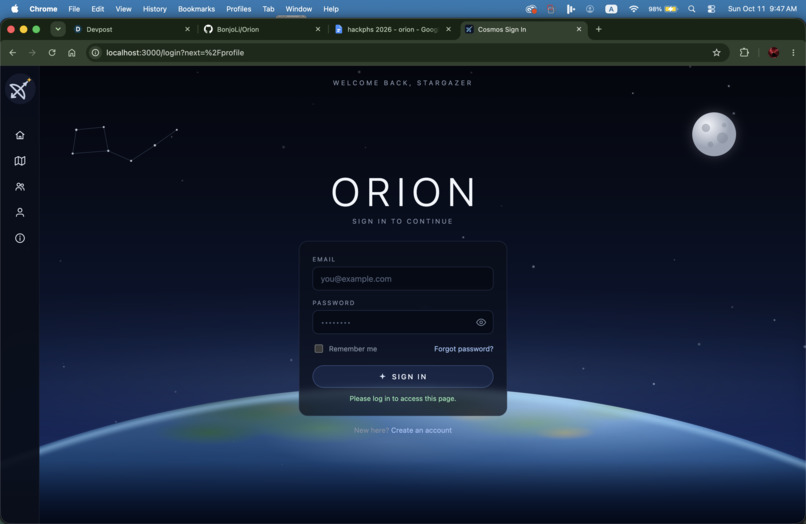Open the Home page from the sidebar
The height and width of the screenshot is (524, 806).
pyautogui.click(x=20, y=135)
